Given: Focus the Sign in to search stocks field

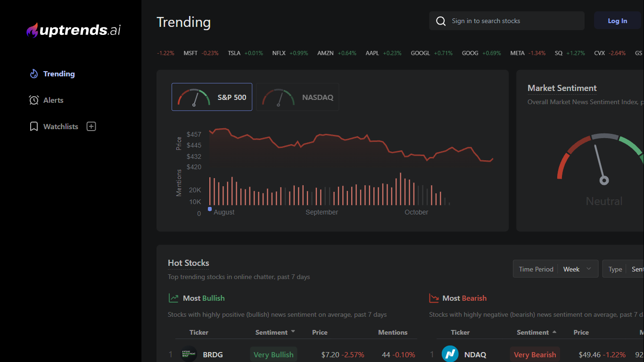Looking at the screenshot, I should click(x=507, y=21).
